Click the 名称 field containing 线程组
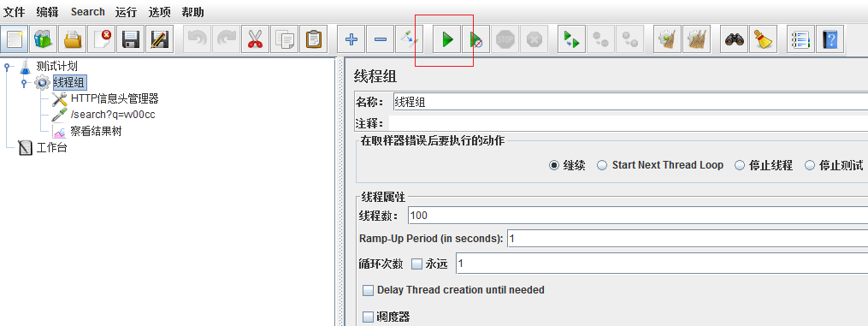Screen dimensions: 868x326 coord(630,102)
